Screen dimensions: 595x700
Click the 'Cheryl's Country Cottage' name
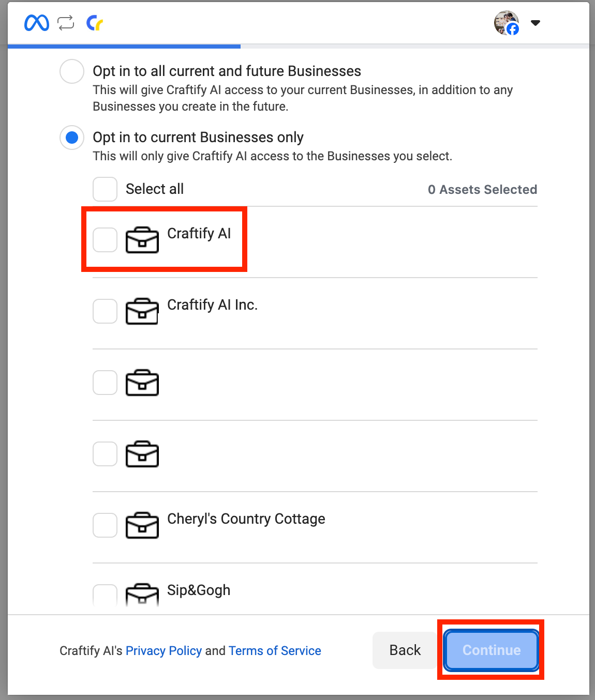click(246, 519)
